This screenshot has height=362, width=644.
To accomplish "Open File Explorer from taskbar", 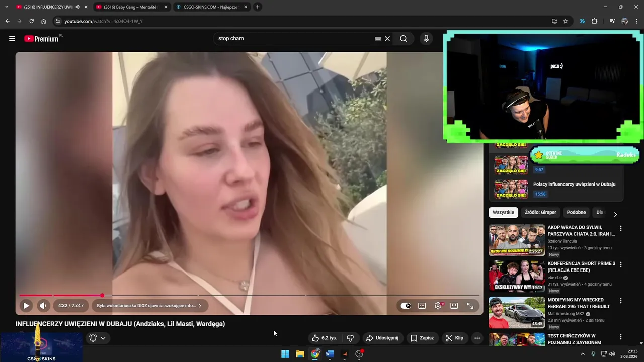I will click(300, 354).
